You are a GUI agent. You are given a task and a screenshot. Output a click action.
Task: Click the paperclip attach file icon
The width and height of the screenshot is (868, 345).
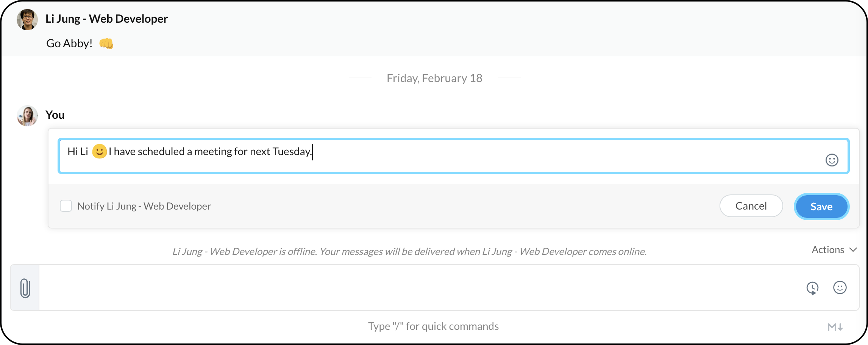point(25,288)
